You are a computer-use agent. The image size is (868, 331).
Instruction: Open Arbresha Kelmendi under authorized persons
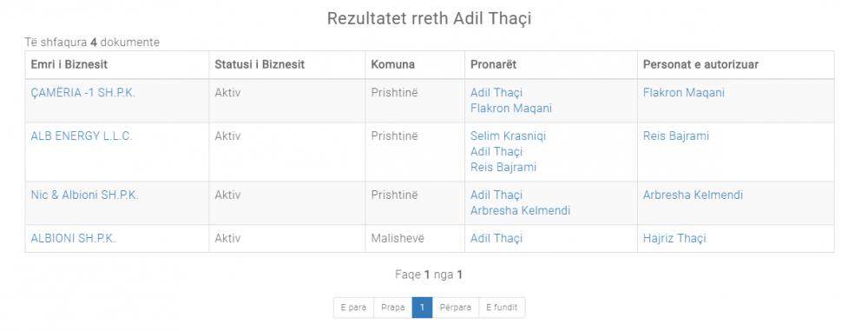coord(693,195)
